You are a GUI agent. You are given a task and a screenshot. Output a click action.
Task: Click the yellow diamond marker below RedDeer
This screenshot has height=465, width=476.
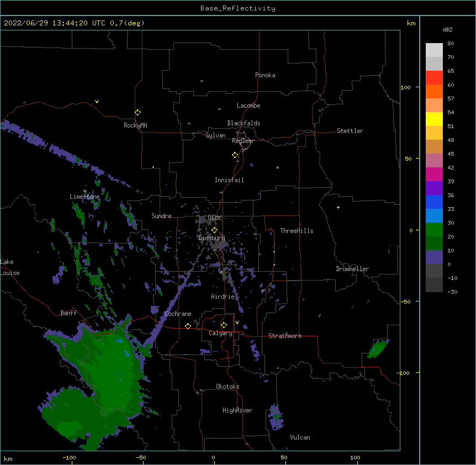pos(235,155)
